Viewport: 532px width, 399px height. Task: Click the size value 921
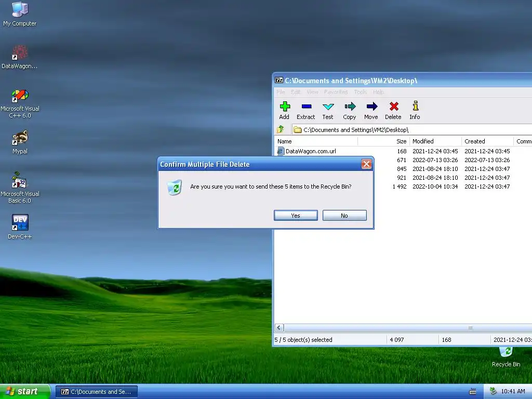(x=402, y=178)
